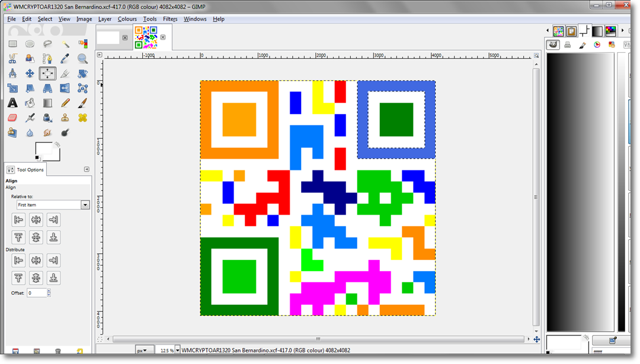Select the Scale tool

click(12, 88)
